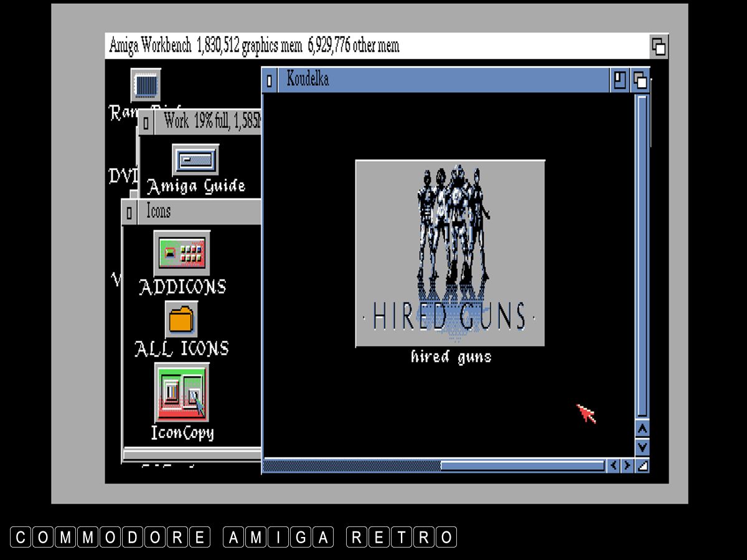This screenshot has height=560, width=747.
Task: Activate the Icons window title bar
Action: [199, 212]
